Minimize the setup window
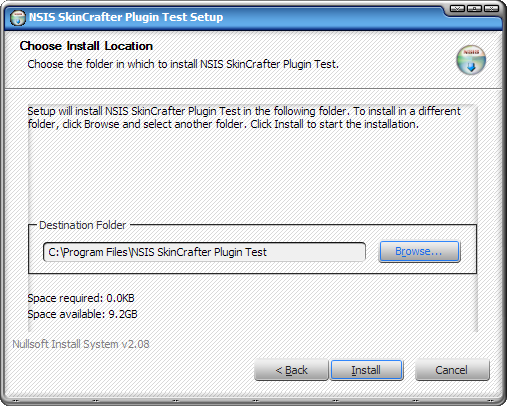This screenshot has height=406, width=507. pyautogui.click(x=457, y=8)
